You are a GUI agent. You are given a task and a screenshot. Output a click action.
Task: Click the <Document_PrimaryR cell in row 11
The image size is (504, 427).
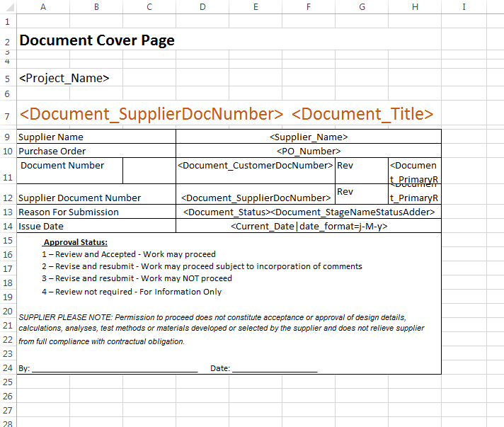click(x=415, y=171)
